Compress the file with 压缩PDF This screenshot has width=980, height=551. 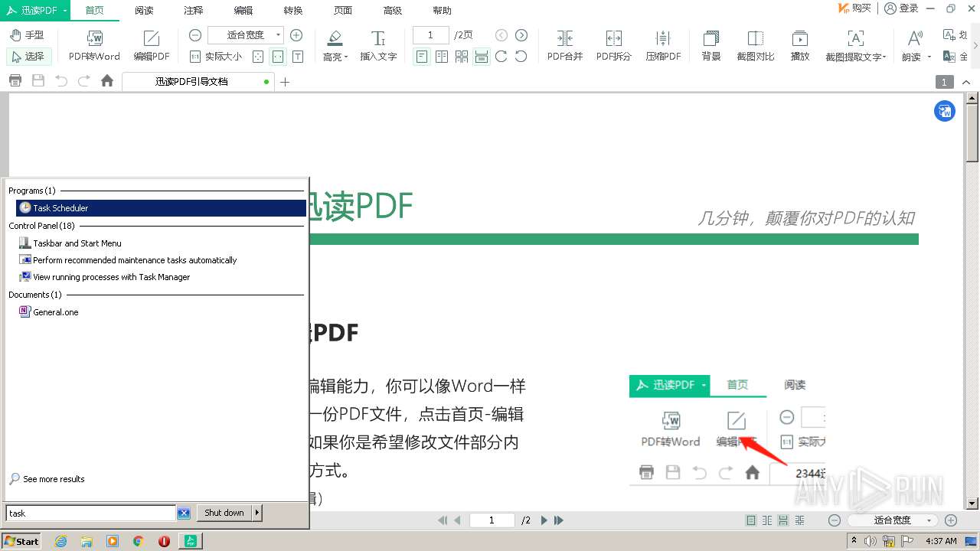pos(663,46)
